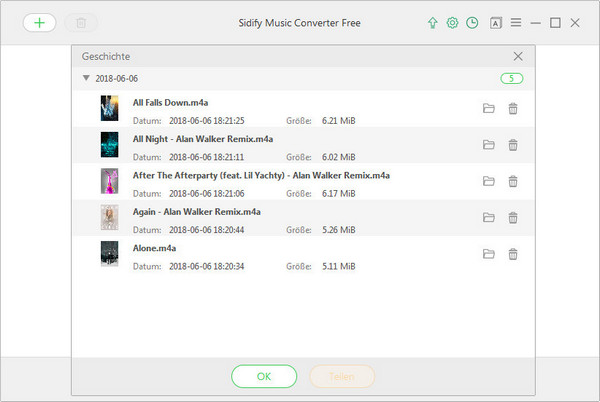Click the date text 2018-06-06 18:21:11
This screenshot has width=600, height=402.
(207, 157)
